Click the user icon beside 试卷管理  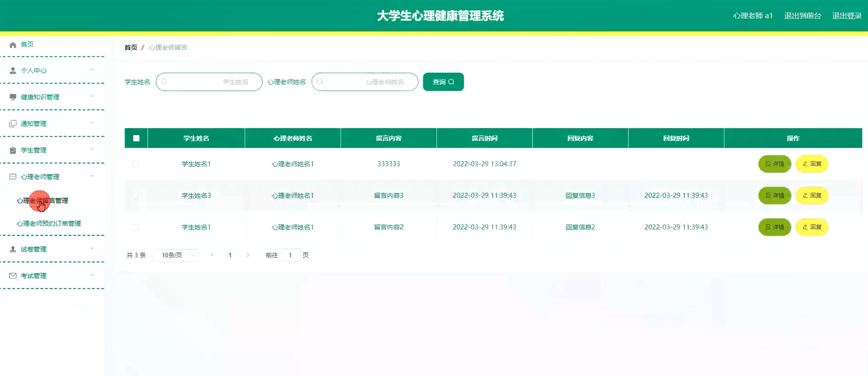(13, 249)
